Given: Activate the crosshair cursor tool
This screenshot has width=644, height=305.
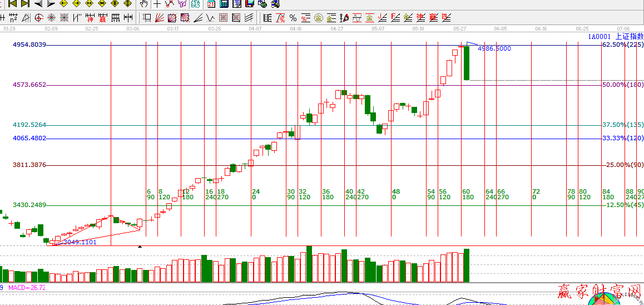Looking at the screenshot, I should tap(157, 4).
